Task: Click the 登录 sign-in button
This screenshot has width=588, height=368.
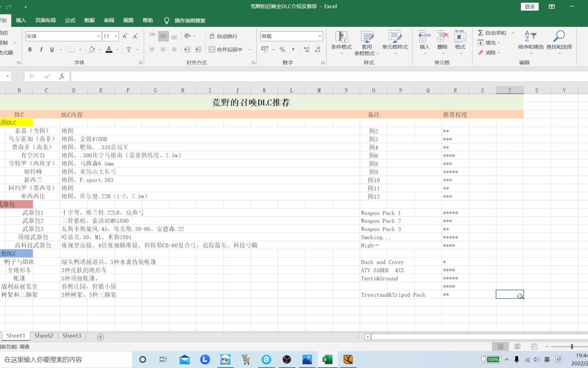Action: point(529,6)
